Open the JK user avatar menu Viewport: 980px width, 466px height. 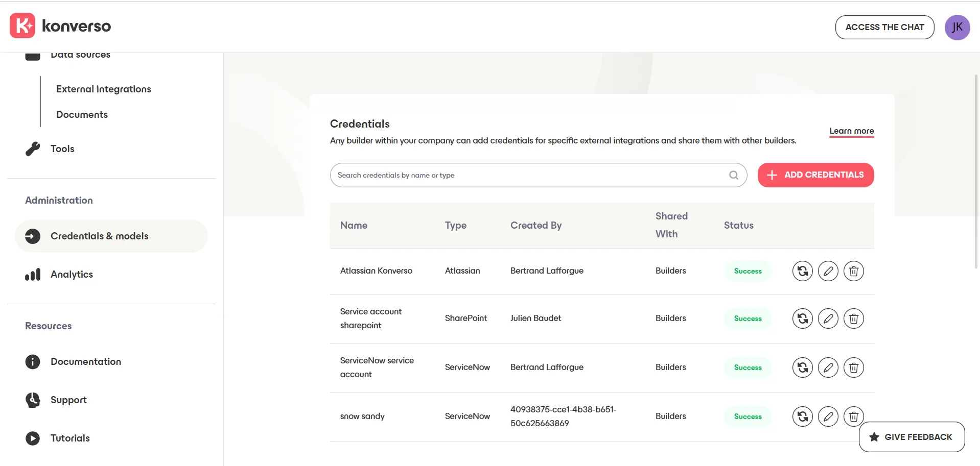click(957, 27)
